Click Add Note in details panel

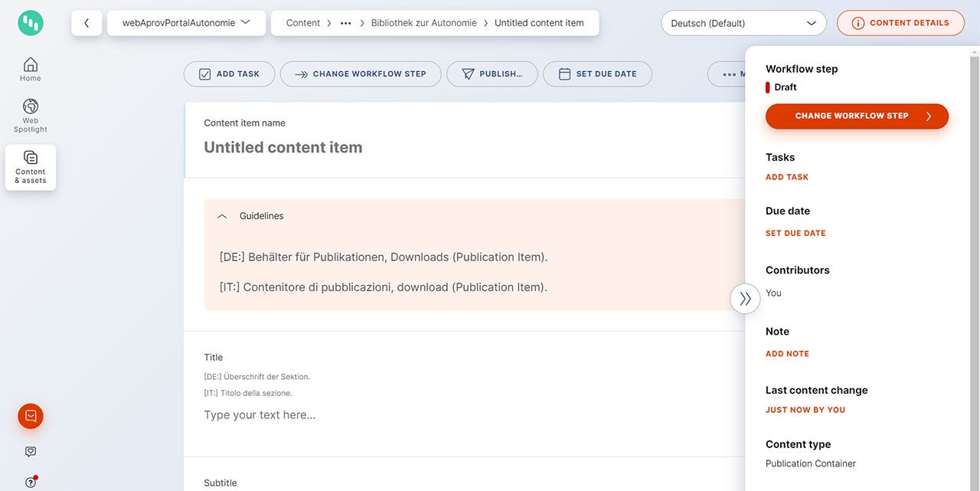(x=787, y=354)
